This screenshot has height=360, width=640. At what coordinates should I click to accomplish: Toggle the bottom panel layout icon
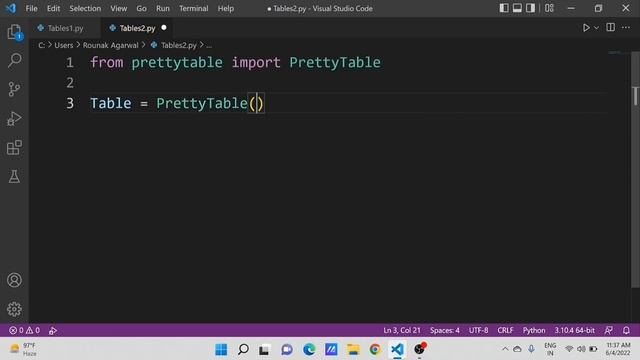tap(517, 8)
